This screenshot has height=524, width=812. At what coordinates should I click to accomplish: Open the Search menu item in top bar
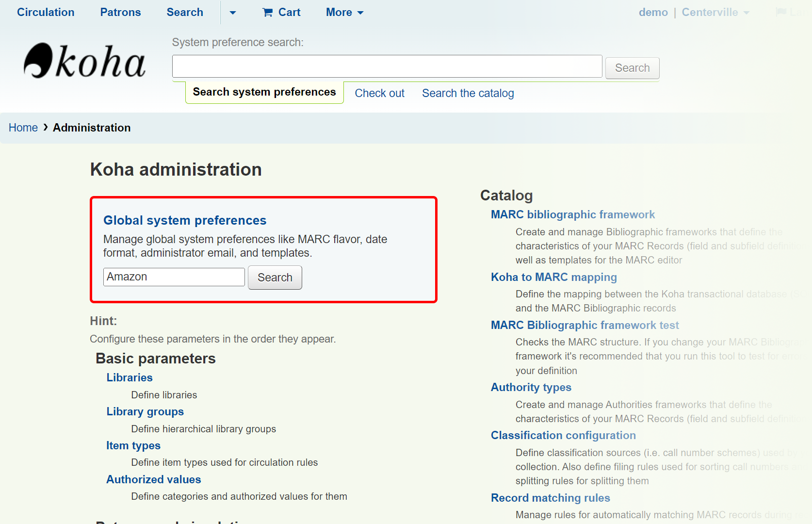[185, 12]
